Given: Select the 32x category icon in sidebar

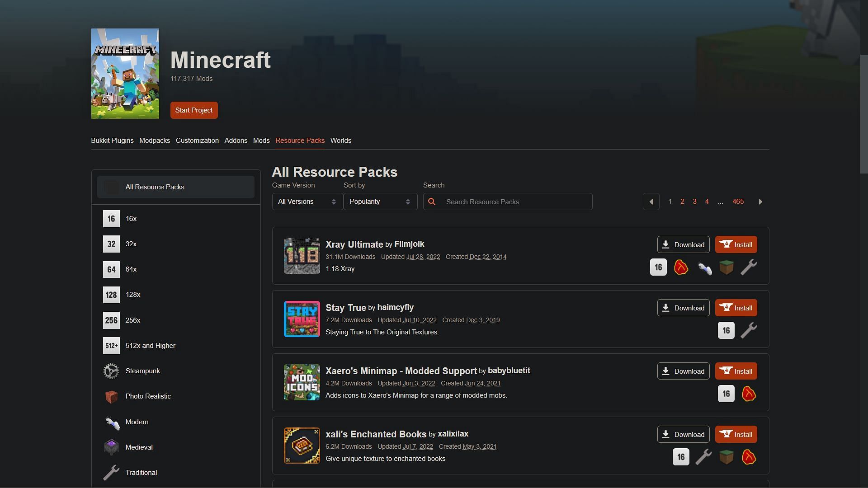Looking at the screenshot, I should coord(111,244).
